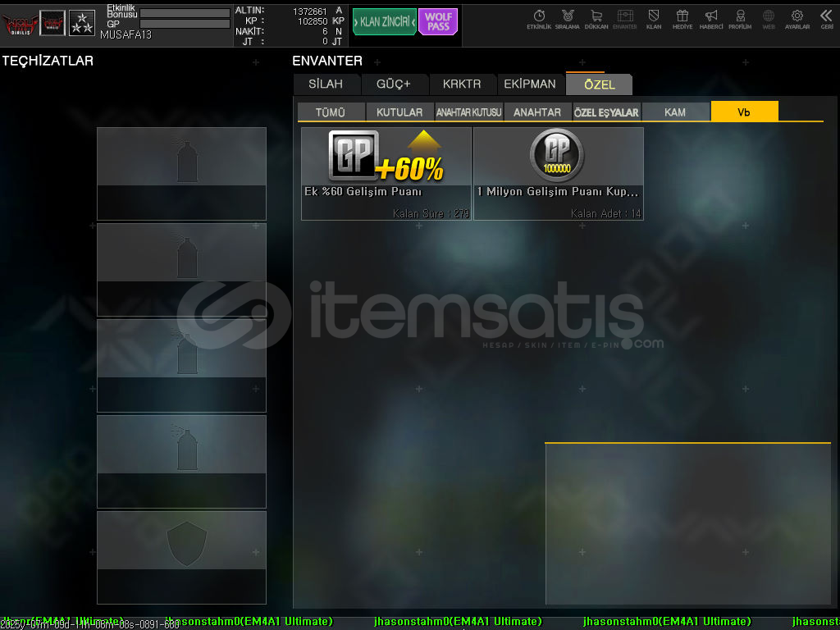Show the TÜMÜ filter tab
This screenshot has width=840, height=630.
(x=331, y=112)
